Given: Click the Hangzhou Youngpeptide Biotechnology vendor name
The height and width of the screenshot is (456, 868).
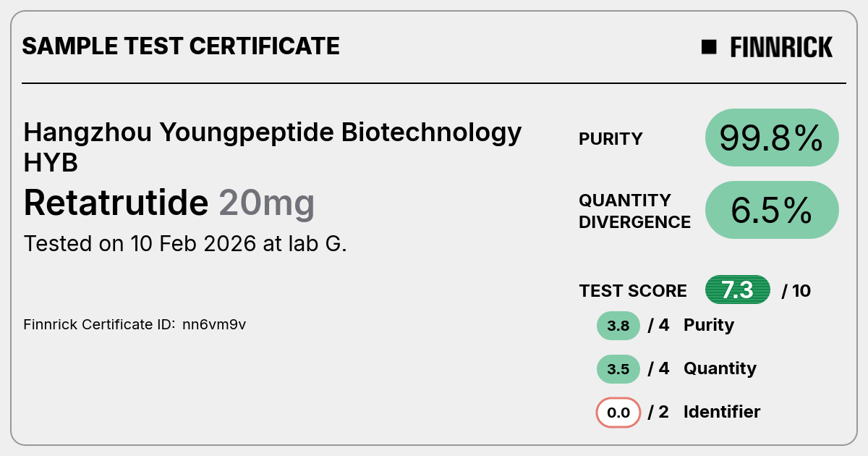Looking at the screenshot, I should [x=273, y=133].
